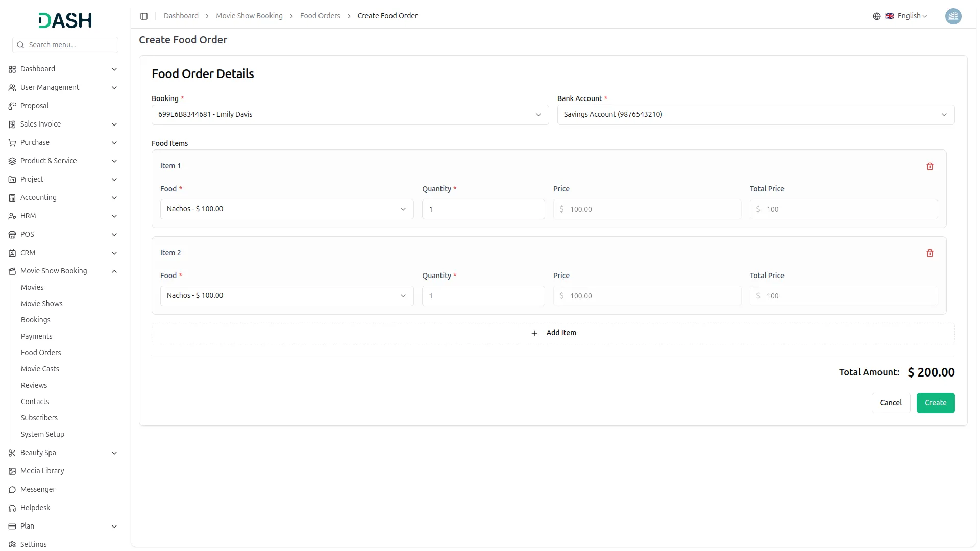Viewport: 980px width, 551px height.
Task: Open Reviews under Movie Show Booking
Action: (34, 385)
